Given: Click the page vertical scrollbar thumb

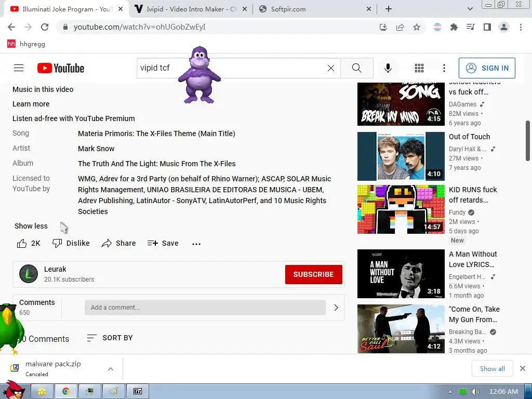Looking at the screenshot, I should [x=528, y=140].
